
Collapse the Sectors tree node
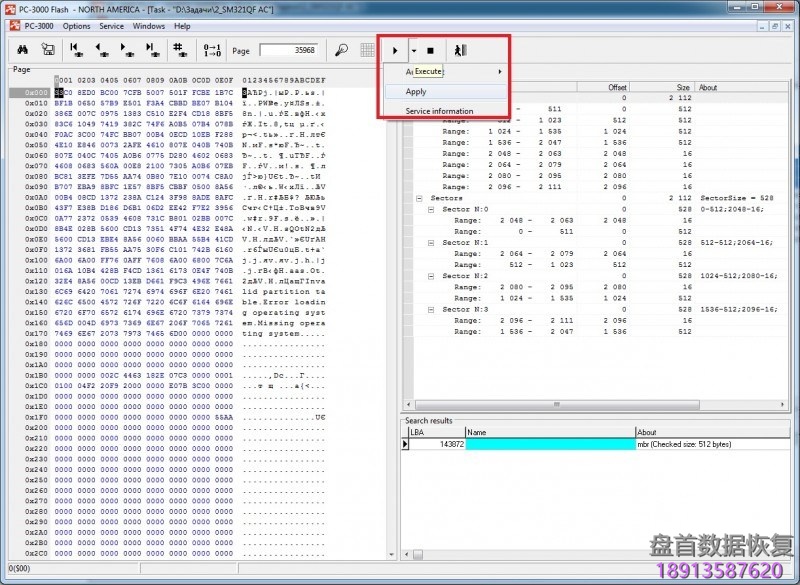coord(419,198)
